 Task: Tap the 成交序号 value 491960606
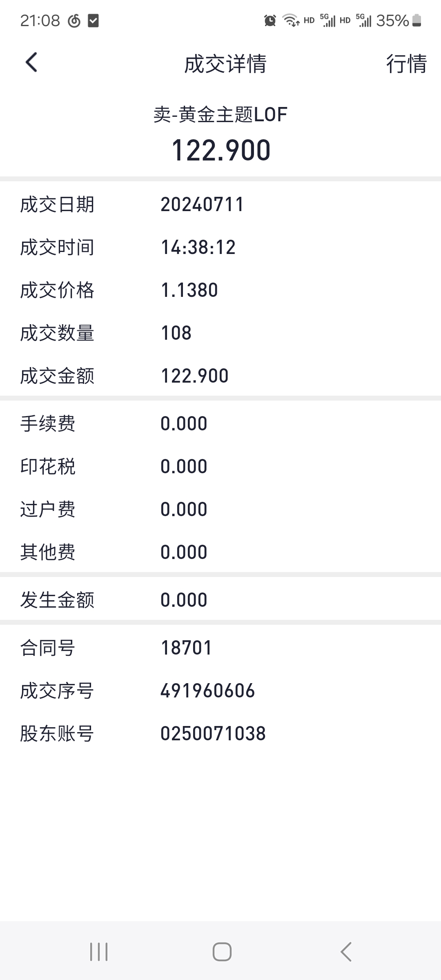[207, 691]
